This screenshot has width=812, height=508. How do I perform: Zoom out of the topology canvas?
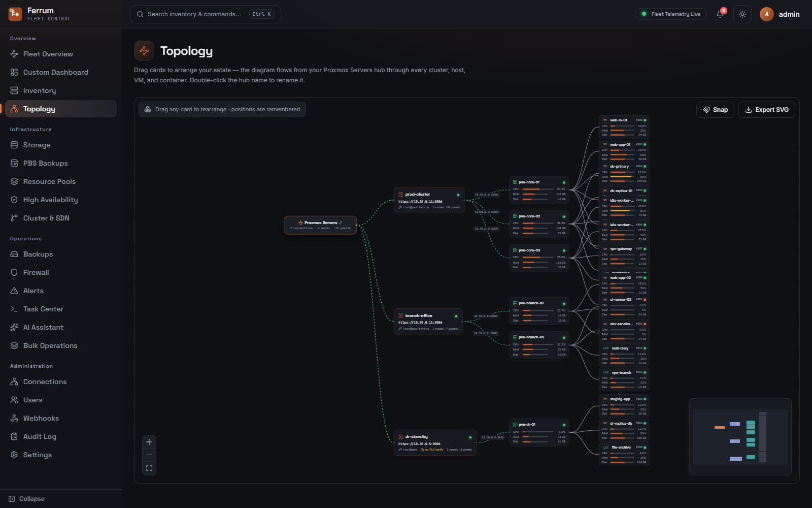tap(149, 455)
